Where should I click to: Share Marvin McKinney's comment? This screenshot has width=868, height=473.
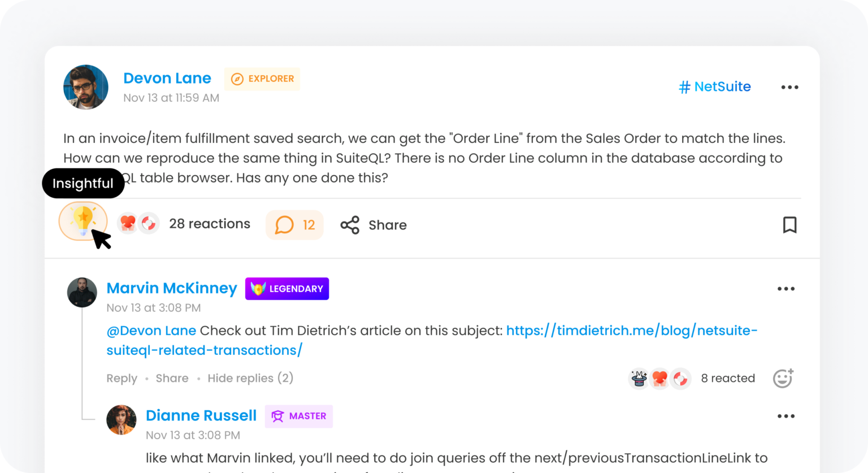pos(172,378)
